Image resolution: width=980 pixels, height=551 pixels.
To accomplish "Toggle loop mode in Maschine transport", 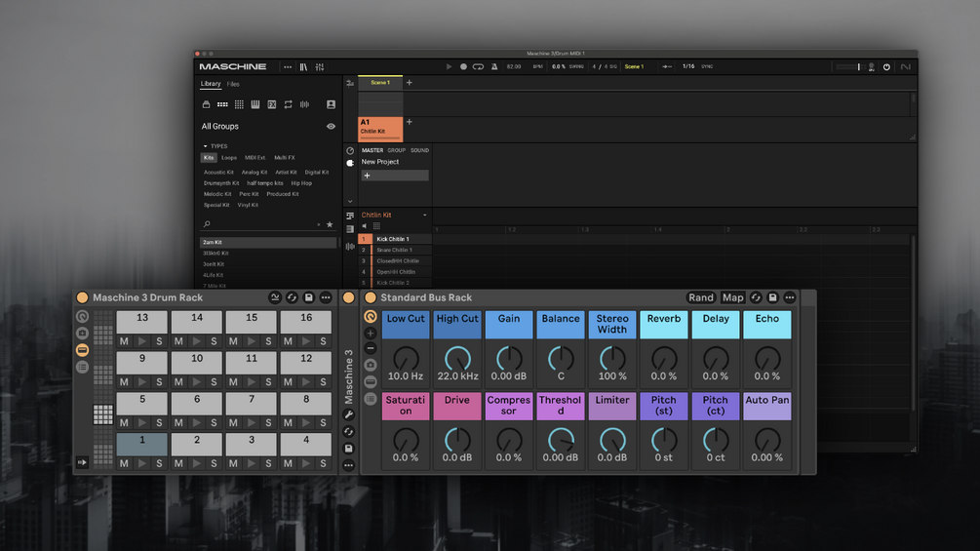I will [x=478, y=66].
